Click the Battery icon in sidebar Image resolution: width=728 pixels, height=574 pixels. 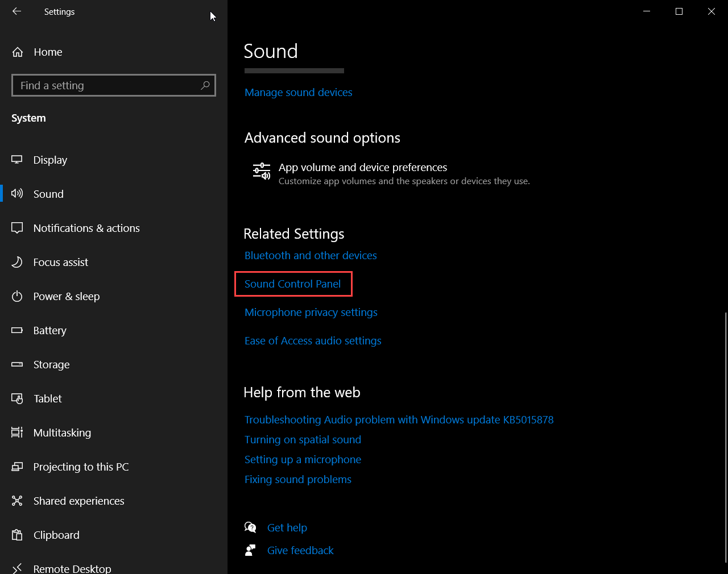[17, 330]
